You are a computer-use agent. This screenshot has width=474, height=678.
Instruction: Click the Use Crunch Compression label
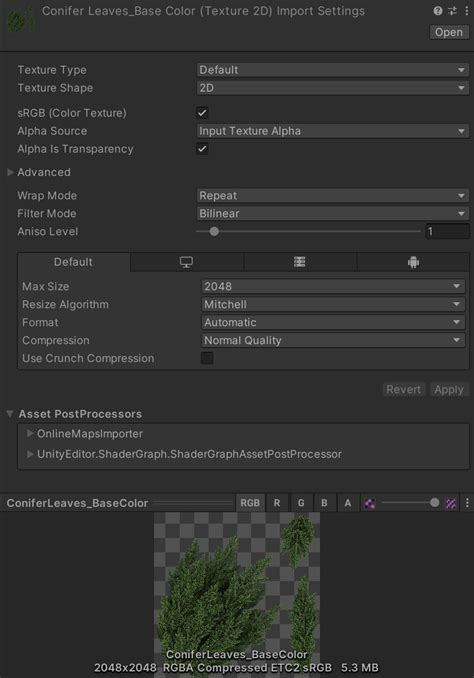coord(88,358)
